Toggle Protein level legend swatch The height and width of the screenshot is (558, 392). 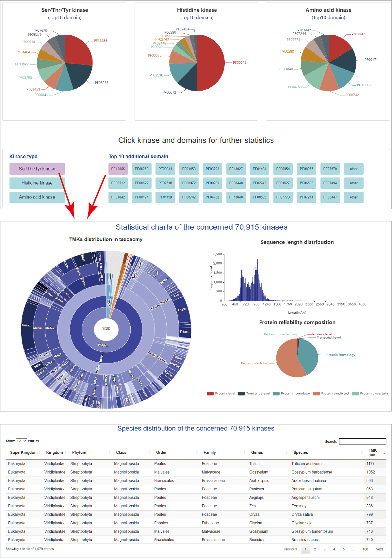coord(210,393)
